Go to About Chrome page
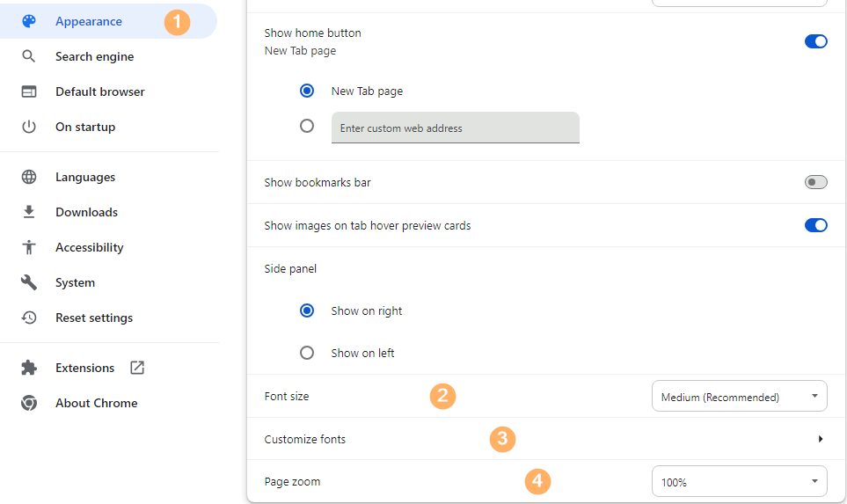The width and height of the screenshot is (847, 504). pyautogui.click(x=96, y=403)
